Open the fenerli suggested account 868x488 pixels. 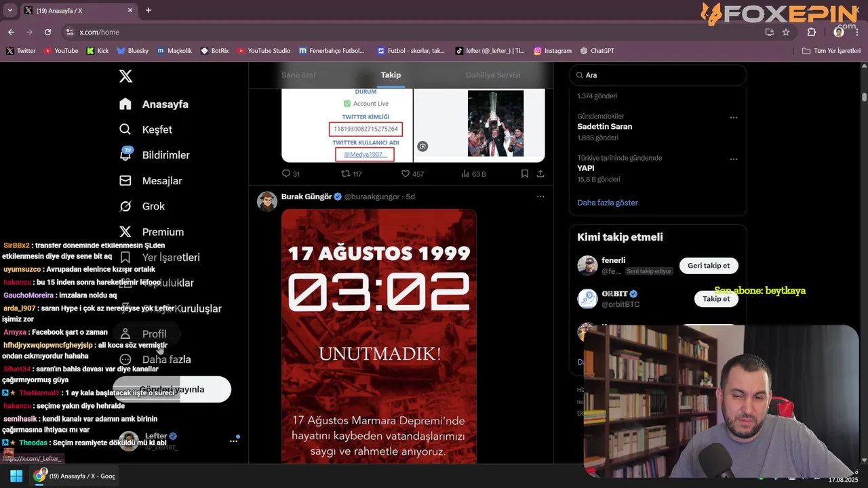tap(614, 260)
